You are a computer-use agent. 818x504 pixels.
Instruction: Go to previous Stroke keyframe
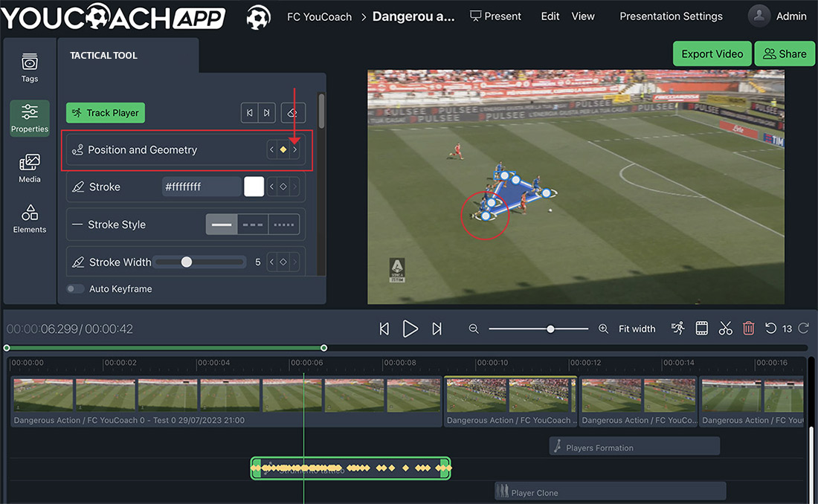pos(271,187)
